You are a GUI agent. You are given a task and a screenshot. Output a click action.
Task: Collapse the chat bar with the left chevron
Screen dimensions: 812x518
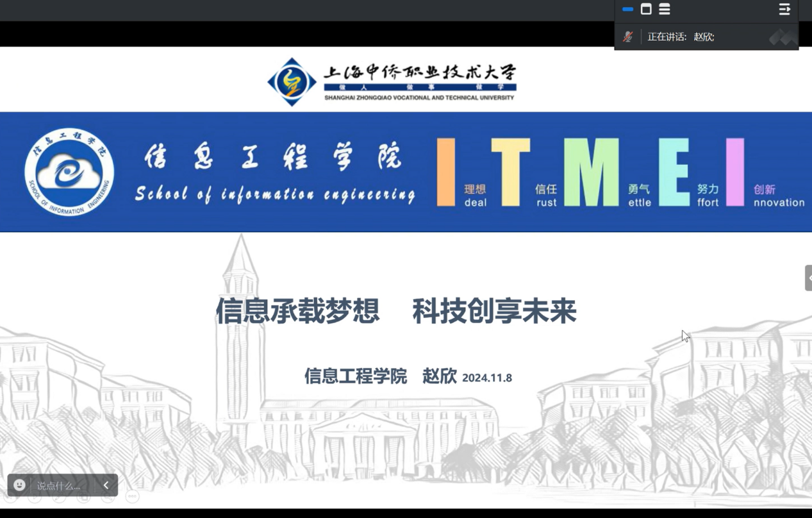pos(106,485)
